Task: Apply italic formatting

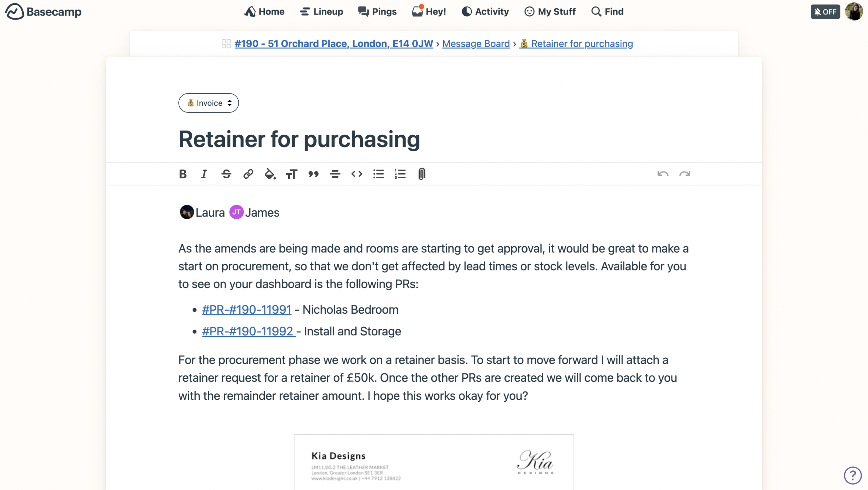Action: pyautogui.click(x=204, y=174)
